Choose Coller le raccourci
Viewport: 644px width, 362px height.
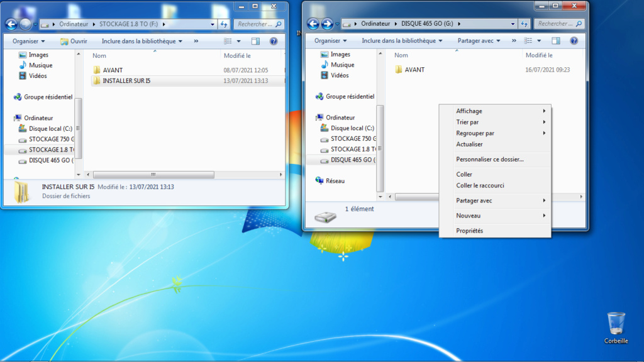tap(495, 185)
